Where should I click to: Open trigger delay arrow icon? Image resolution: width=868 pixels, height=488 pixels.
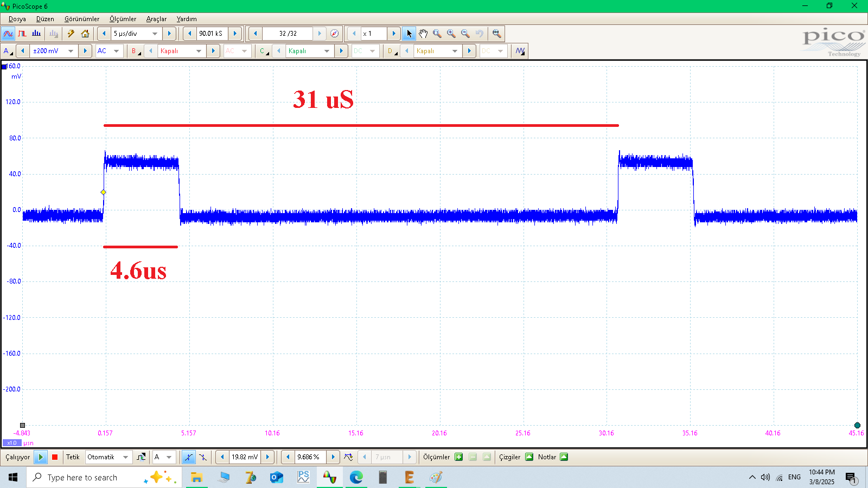point(348,457)
